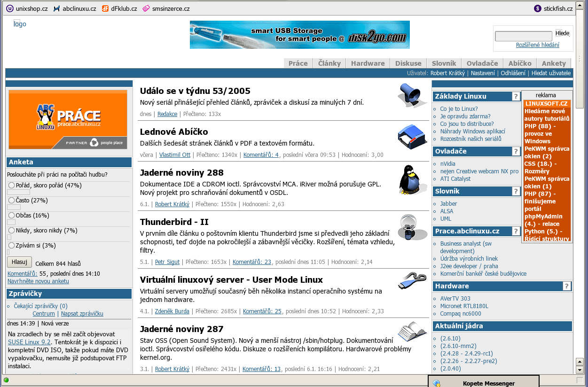Click the megaphone icon beside Událo se v týdnu
This screenshot has height=387, width=588.
click(x=412, y=96)
